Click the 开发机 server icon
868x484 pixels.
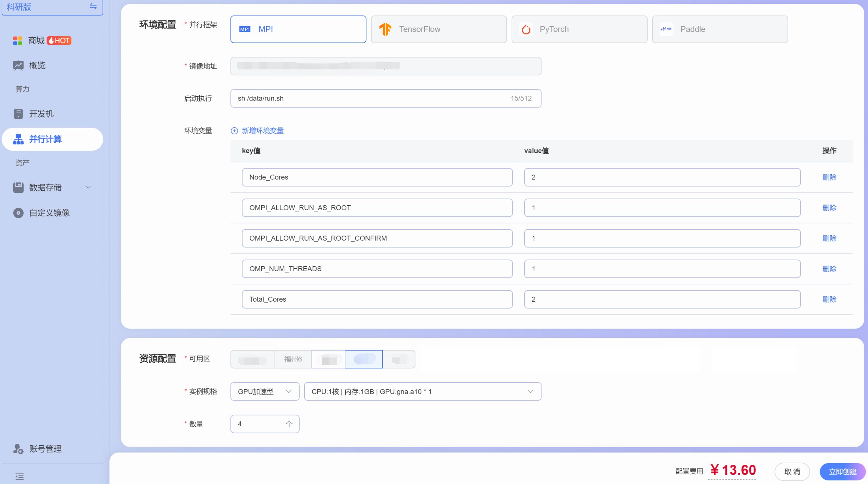pyautogui.click(x=18, y=114)
